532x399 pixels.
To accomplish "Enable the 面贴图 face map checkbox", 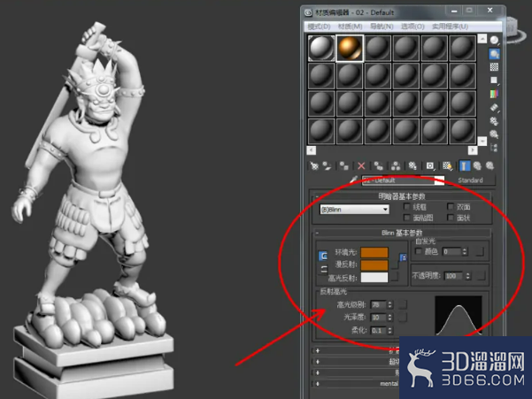I will point(407,218).
